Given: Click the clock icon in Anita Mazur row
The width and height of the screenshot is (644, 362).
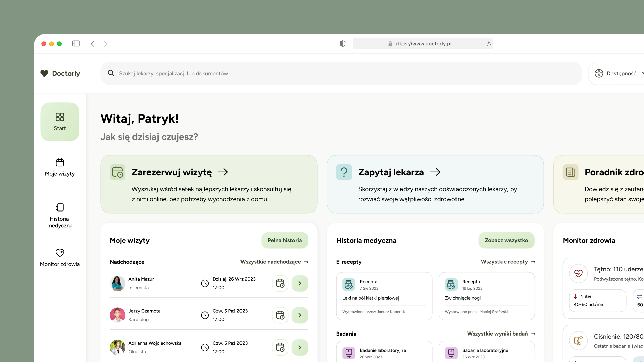Looking at the screenshot, I should tap(205, 283).
